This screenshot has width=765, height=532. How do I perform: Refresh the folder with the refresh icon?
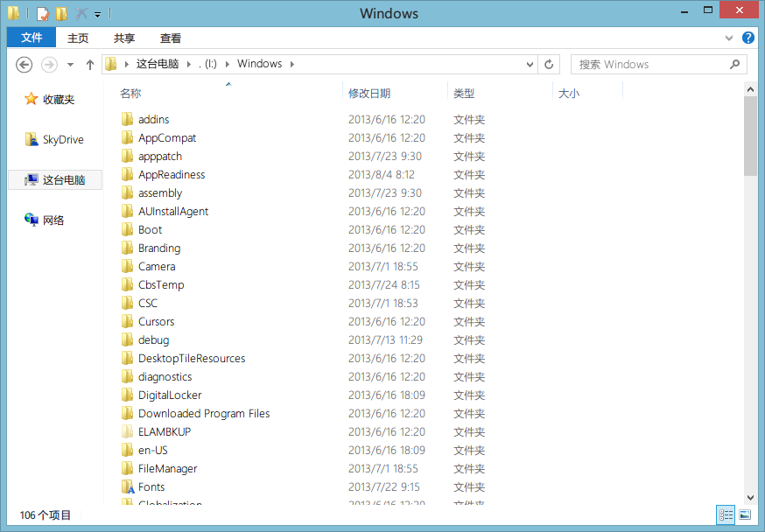pos(549,64)
